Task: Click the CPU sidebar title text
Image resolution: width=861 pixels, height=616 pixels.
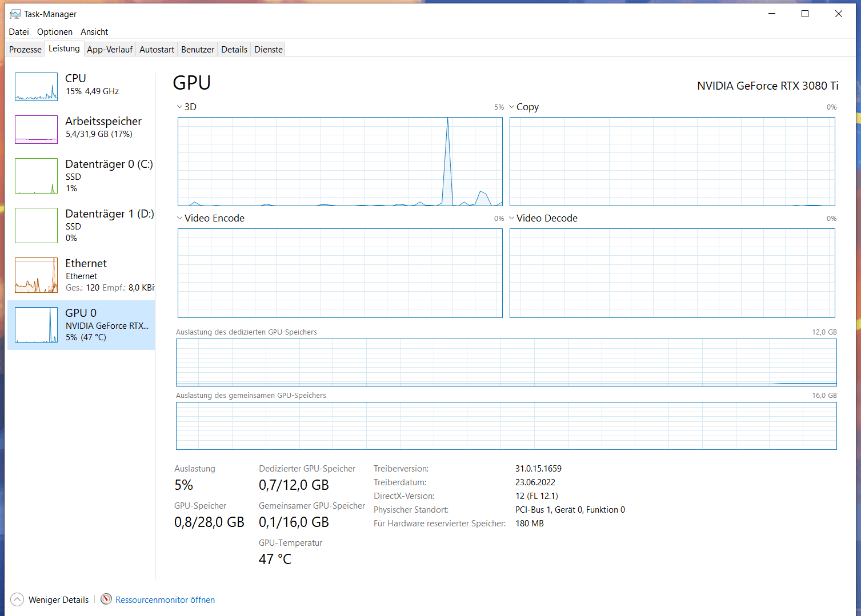Action: pyautogui.click(x=75, y=78)
